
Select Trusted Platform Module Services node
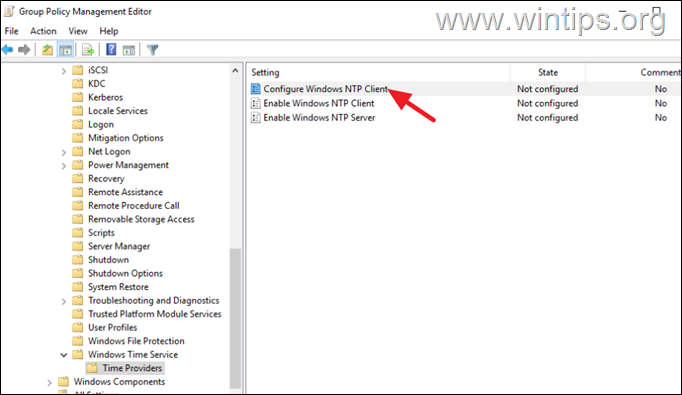[x=154, y=314]
